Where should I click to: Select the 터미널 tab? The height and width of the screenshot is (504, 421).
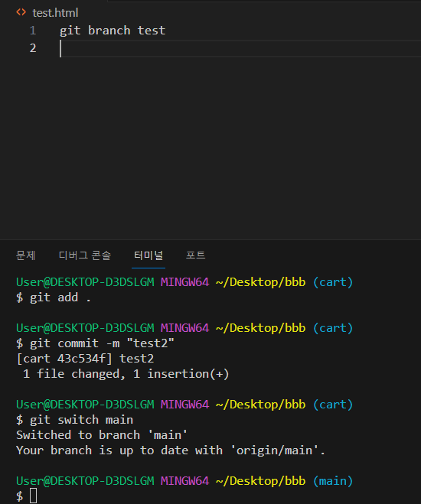click(148, 255)
